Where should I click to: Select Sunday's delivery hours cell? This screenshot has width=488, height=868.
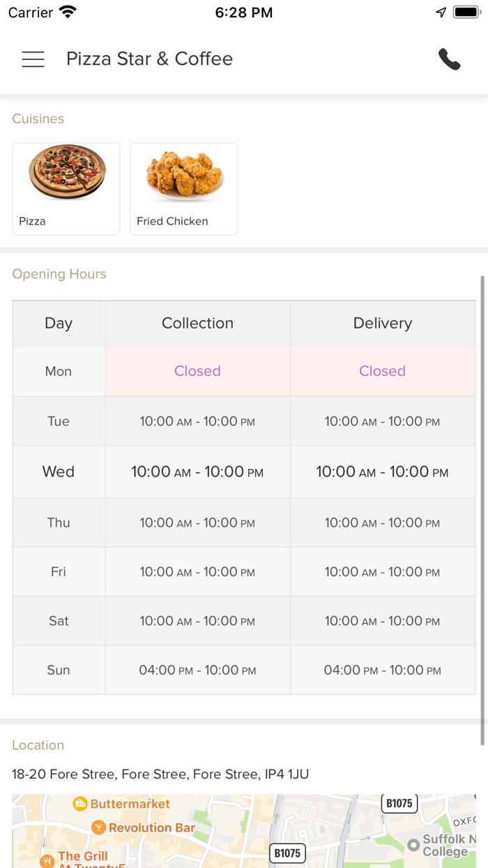[x=382, y=670]
